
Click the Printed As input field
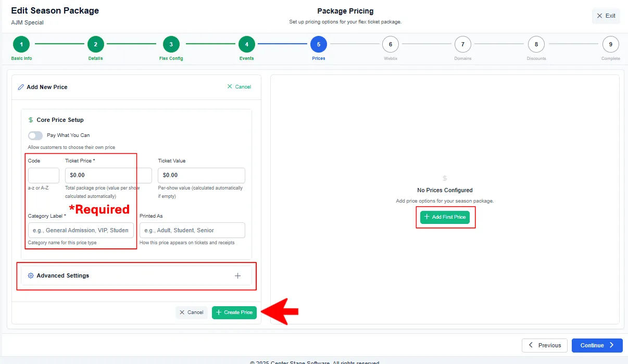point(192,230)
